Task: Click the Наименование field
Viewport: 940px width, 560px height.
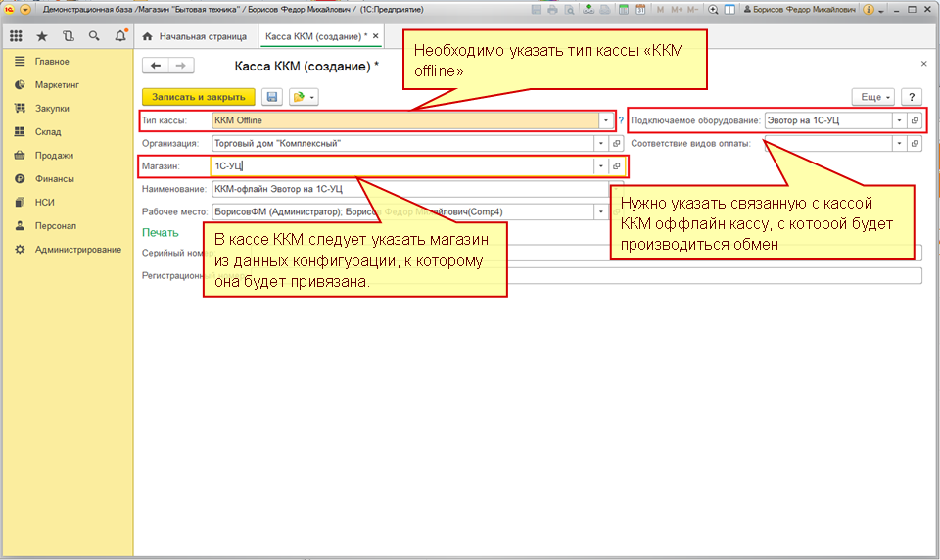Action: [x=410, y=189]
